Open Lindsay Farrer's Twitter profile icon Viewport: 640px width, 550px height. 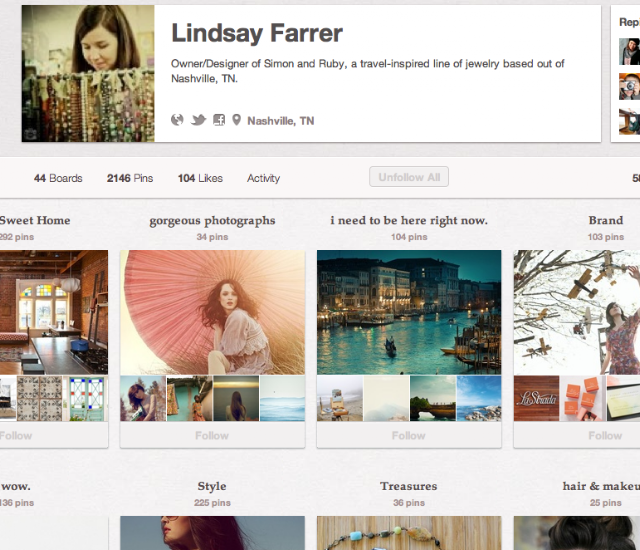click(x=198, y=120)
